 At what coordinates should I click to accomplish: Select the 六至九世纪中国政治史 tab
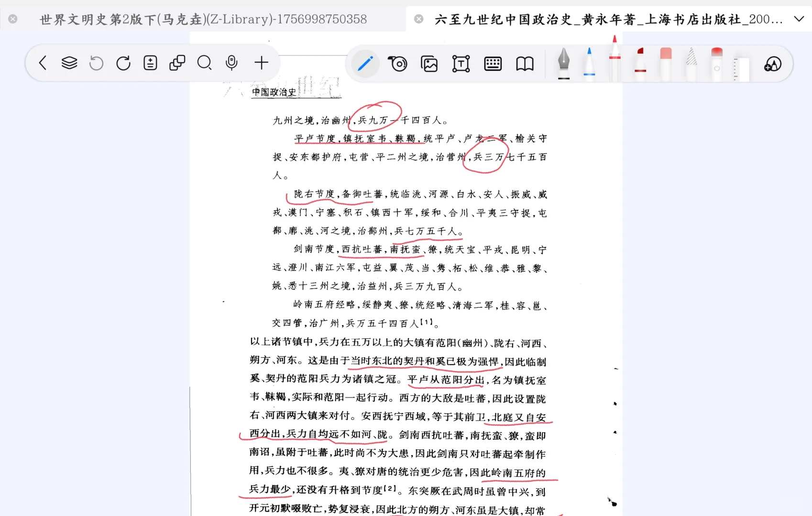click(609, 19)
